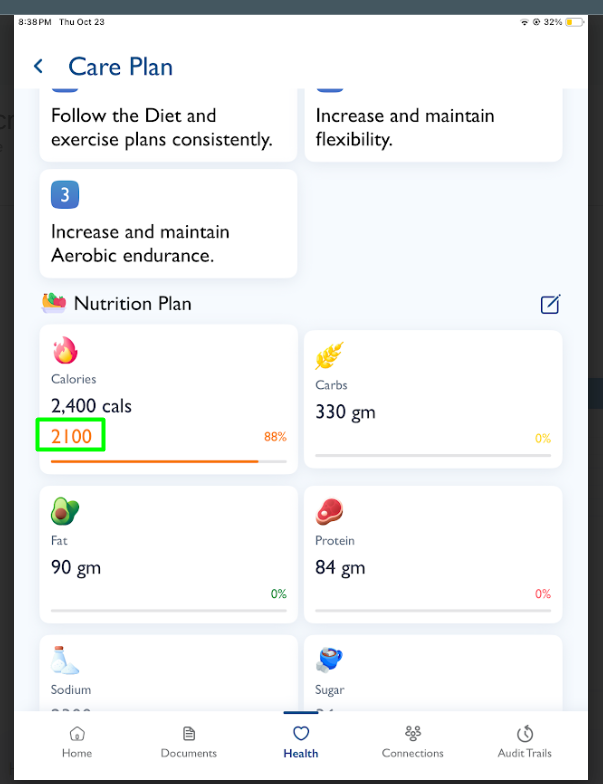Viewport: 603px width, 784px height.
Task: Tap the Sodium salt shaker icon
Action: (66, 659)
